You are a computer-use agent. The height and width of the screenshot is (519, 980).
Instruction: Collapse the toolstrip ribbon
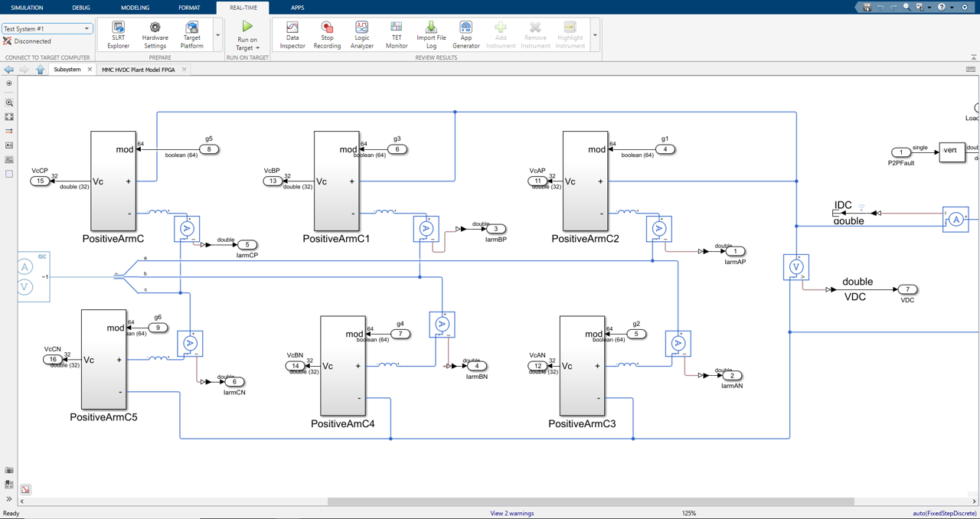tap(973, 57)
